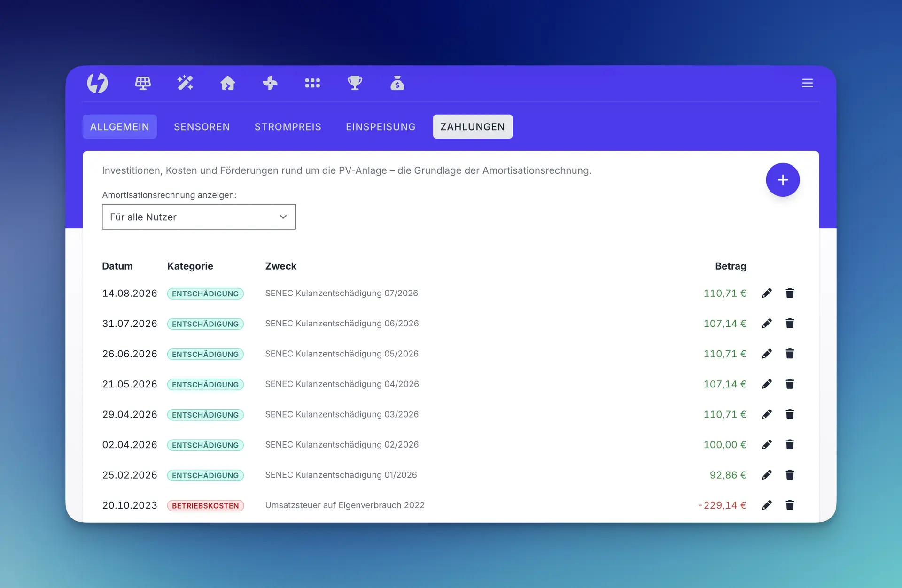Select the Allgemein tab

120,127
